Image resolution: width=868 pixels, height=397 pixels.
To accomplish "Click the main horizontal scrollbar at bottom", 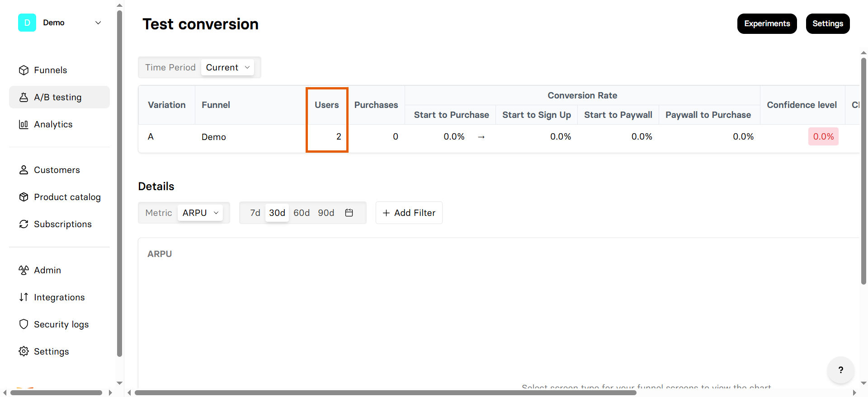I will click(385, 392).
